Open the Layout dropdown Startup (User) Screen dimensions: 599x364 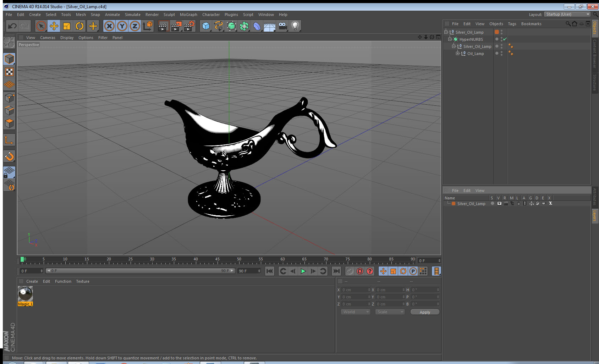(x=567, y=14)
